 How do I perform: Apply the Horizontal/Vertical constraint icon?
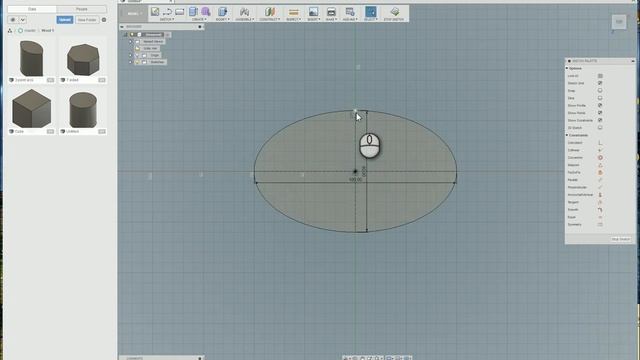[600, 195]
